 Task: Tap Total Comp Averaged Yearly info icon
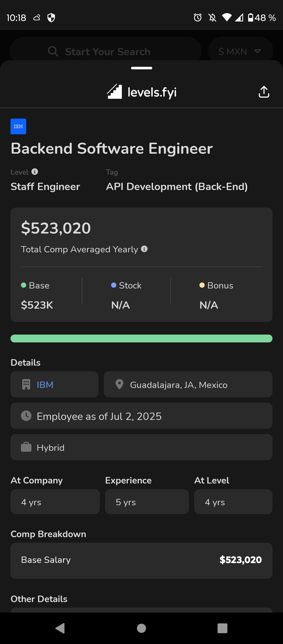click(144, 249)
